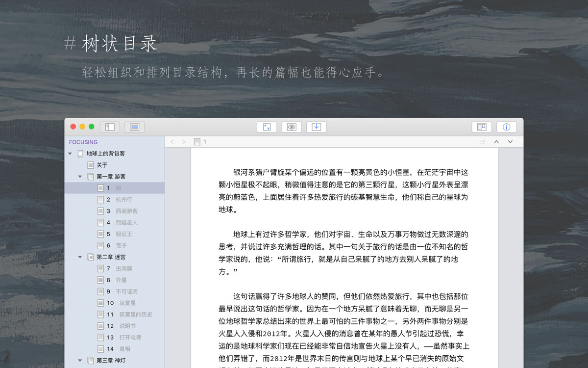Collapse the 第二章 迷宫 chapter
The height and width of the screenshot is (368, 588).
click(80, 257)
